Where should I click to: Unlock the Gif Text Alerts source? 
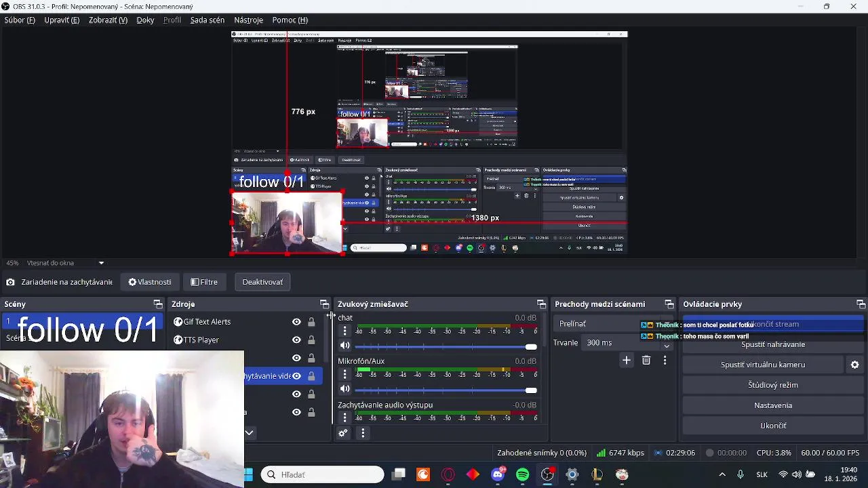click(x=311, y=322)
